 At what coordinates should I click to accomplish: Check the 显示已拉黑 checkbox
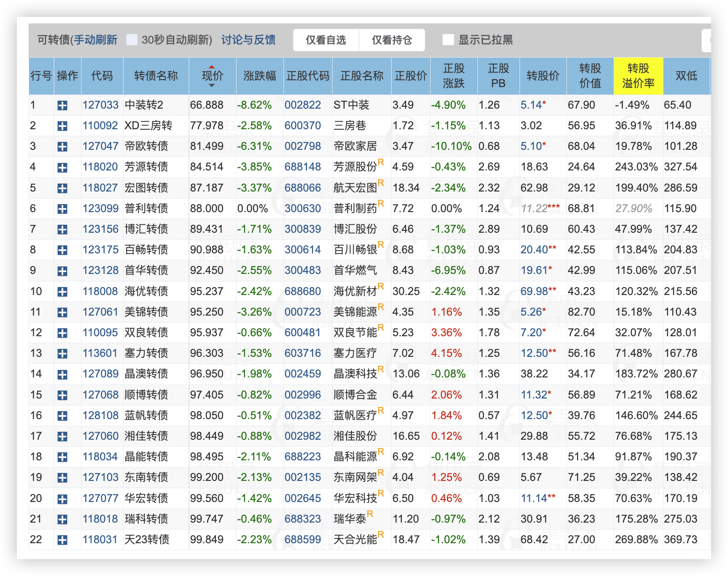tap(448, 40)
